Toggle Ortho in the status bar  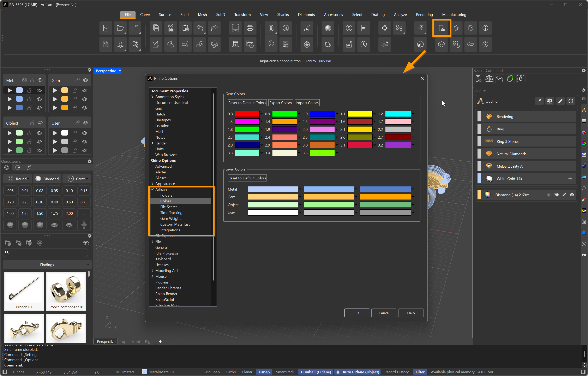pos(231,372)
